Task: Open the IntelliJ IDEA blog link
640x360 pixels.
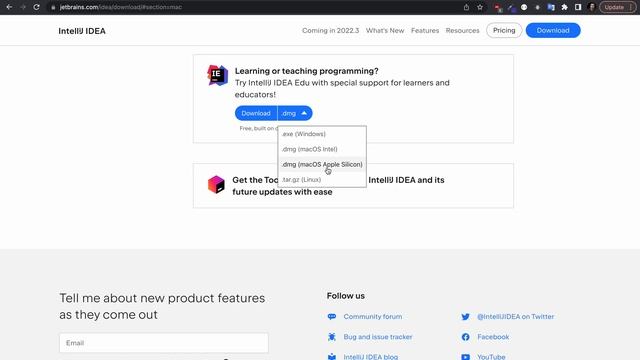Action: tap(371, 357)
